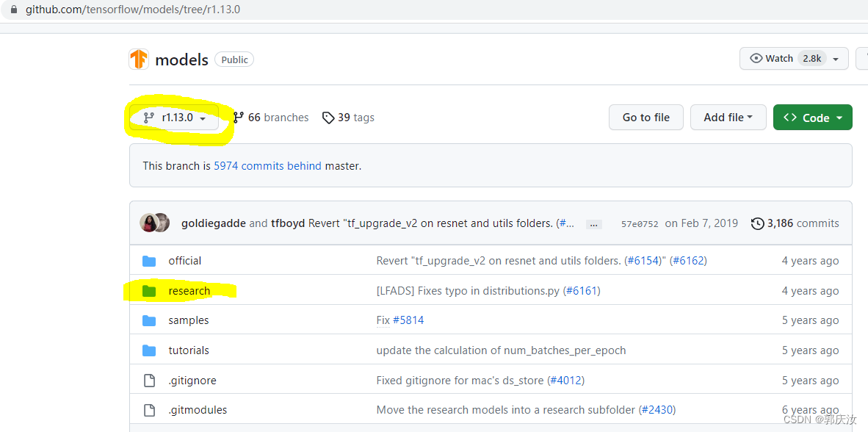The width and height of the screenshot is (868, 432).
Task: Open the Add file dropdown
Action: pyautogui.click(x=728, y=118)
